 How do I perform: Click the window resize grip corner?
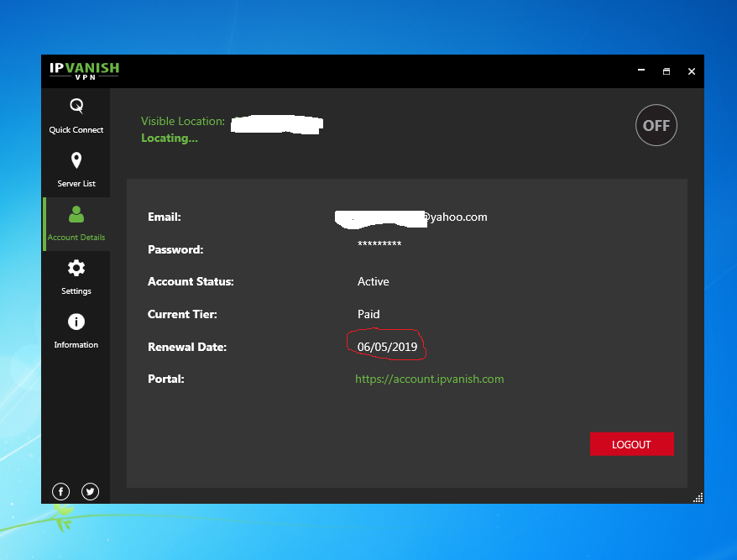(x=698, y=498)
